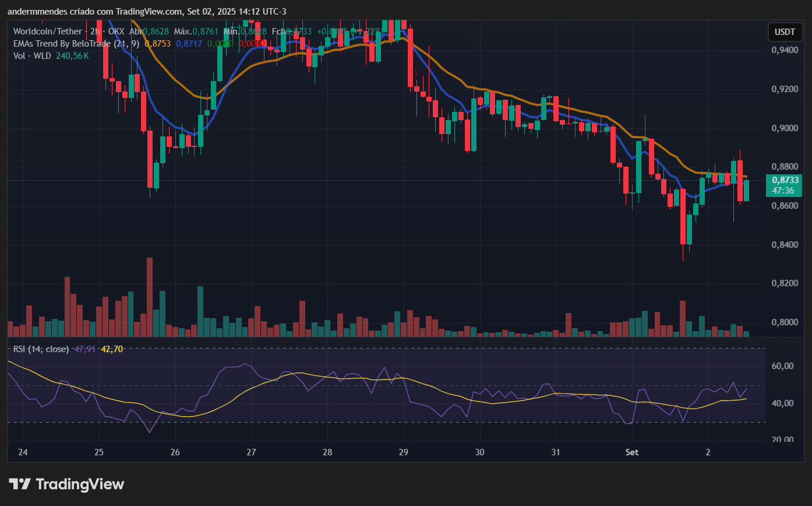The height and width of the screenshot is (506, 812).
Task: Click the 25 date label on time axis
Action: coord(98,452)
